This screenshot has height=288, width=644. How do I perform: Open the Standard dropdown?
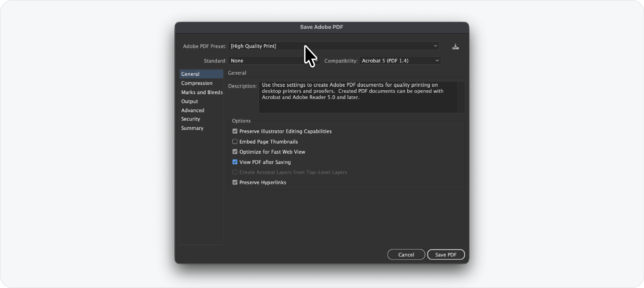tap(274, 61)
